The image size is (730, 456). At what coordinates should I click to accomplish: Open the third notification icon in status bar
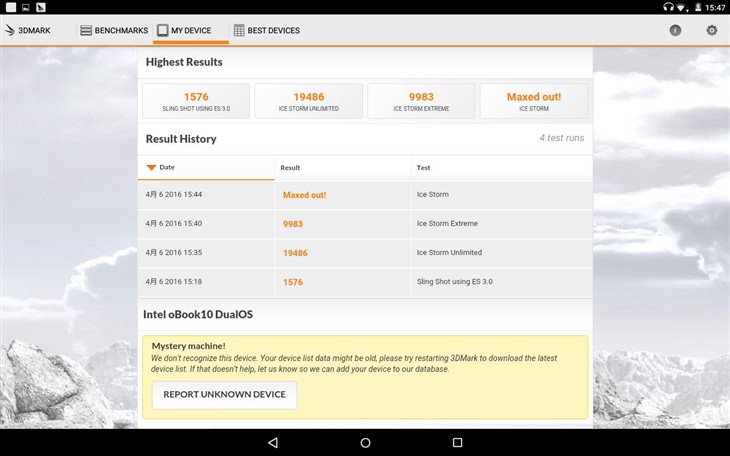(x=41, y=7)
